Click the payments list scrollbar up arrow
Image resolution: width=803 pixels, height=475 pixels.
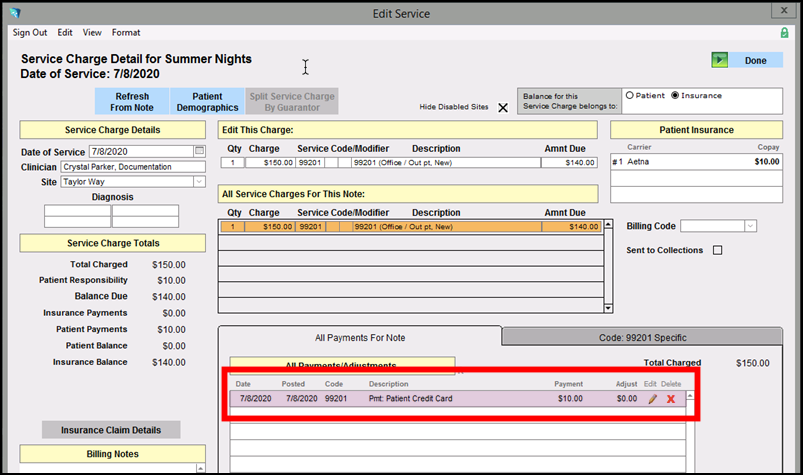(x=689, y=395)
